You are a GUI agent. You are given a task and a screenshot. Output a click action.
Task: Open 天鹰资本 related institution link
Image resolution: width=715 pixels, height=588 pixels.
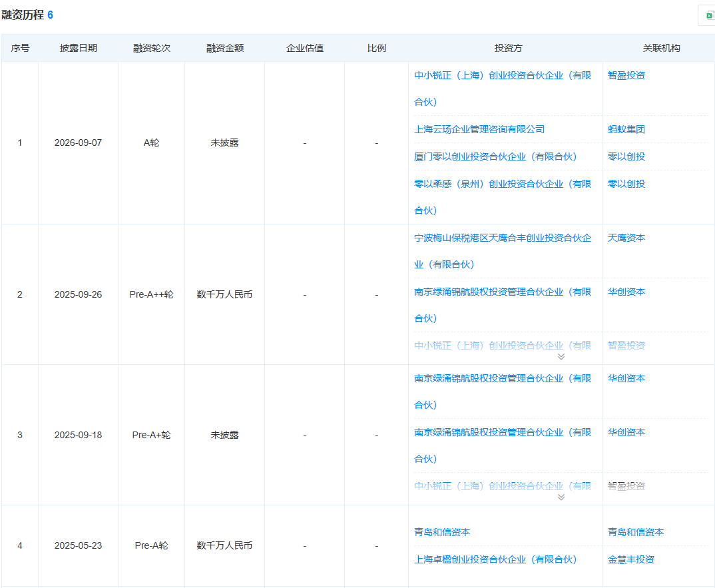(626, 238)
